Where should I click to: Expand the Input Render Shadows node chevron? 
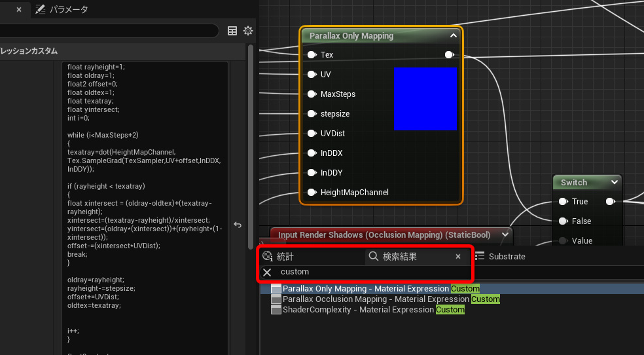(505, 234)
